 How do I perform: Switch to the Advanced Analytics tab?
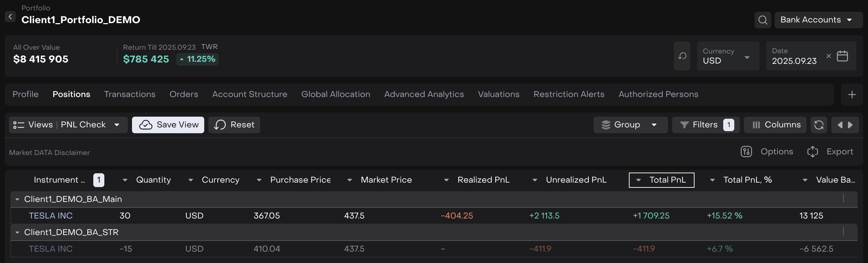(x=424, y=95)
